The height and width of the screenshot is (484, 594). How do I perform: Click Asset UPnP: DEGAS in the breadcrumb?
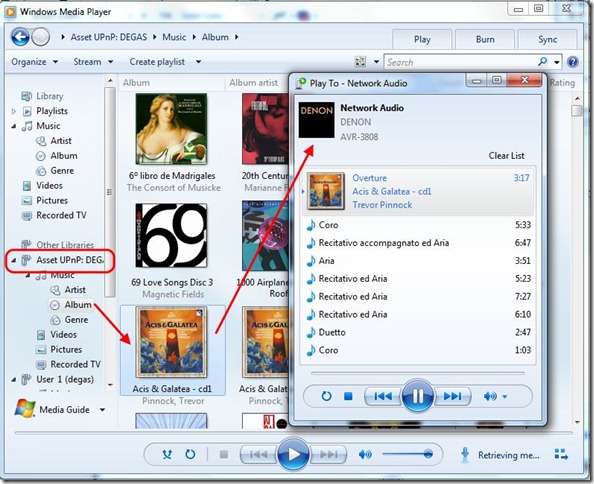[109, 37]
